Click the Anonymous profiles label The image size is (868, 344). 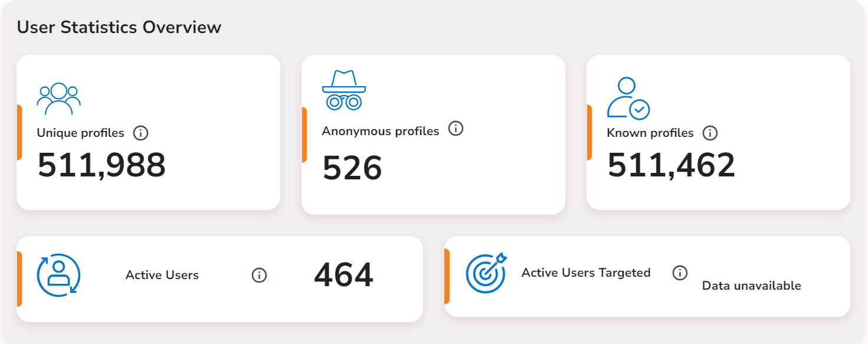380,131
